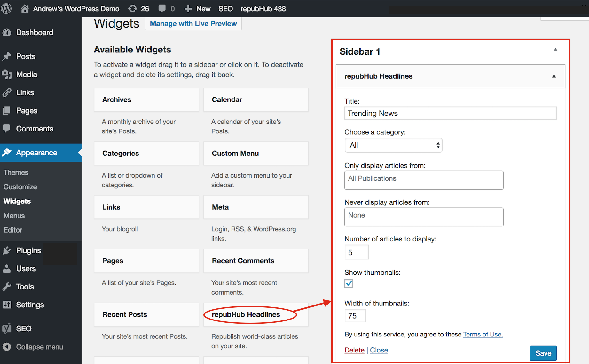Click Manage with Live Preview button
This screenshot has width=589, height=364.
point(193,24)
